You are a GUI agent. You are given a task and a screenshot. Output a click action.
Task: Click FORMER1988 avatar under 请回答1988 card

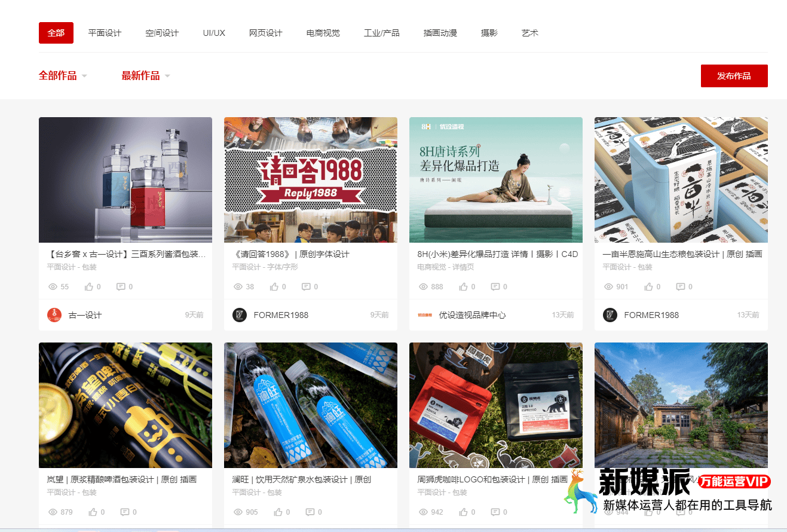tap(240, 315)
